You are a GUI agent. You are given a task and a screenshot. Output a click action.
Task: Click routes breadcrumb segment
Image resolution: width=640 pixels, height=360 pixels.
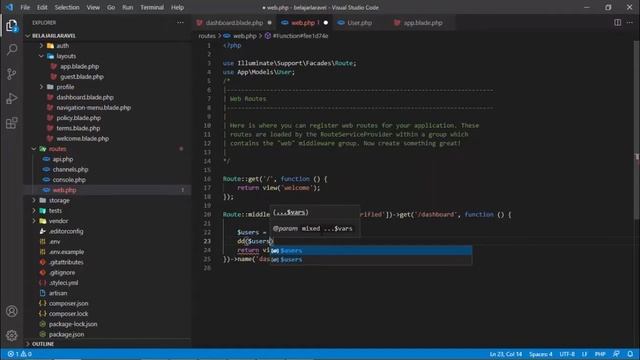click(207, 36)
